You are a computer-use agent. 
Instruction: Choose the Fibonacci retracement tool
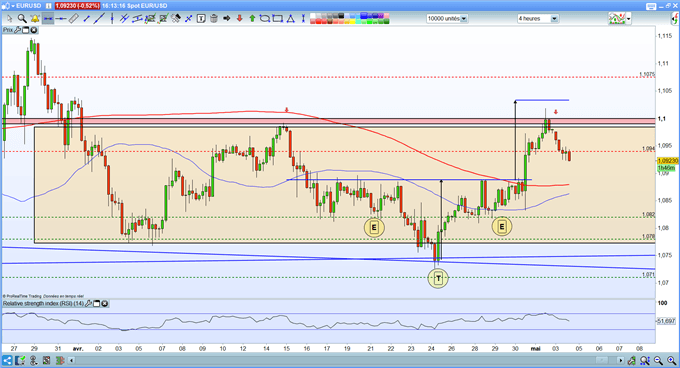coord(150,19)
